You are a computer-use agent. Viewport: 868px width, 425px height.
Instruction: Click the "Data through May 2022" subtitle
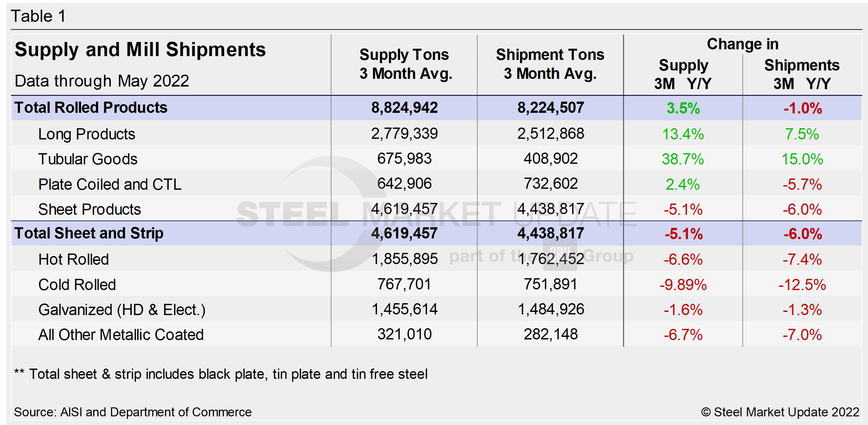pos(102,81)
